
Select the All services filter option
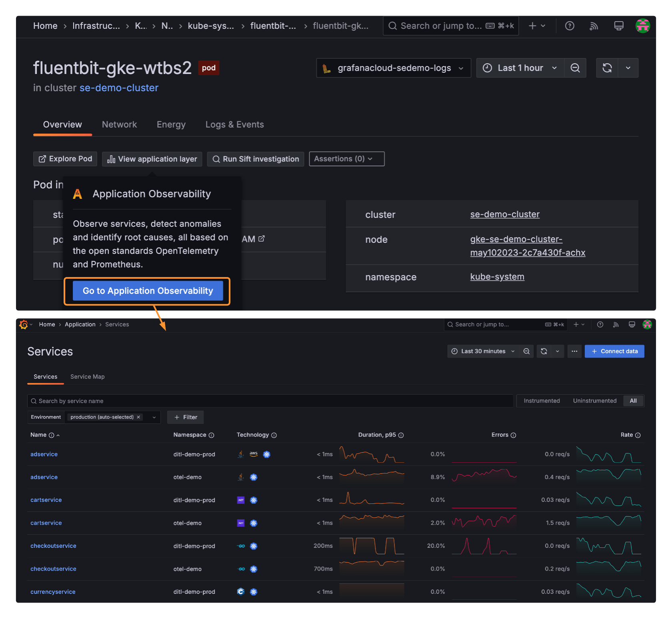coord(633,401)
